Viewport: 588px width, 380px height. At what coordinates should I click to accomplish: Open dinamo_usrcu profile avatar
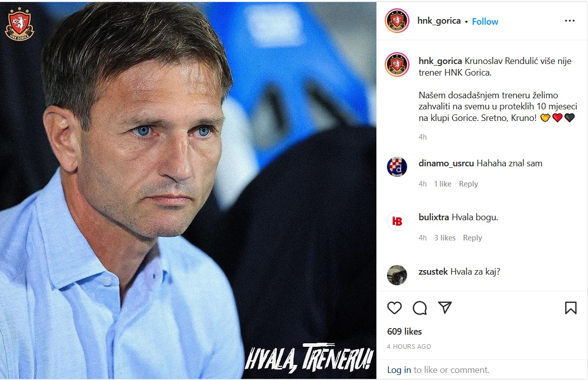click(397, 167)
